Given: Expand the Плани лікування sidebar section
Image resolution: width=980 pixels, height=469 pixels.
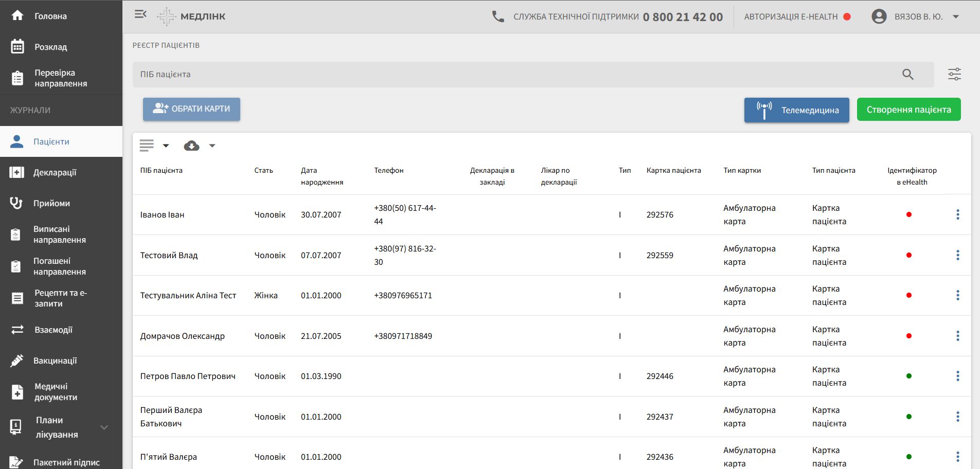Looking at the screenshot, I should pyautogui.click(x=104, y=427).
